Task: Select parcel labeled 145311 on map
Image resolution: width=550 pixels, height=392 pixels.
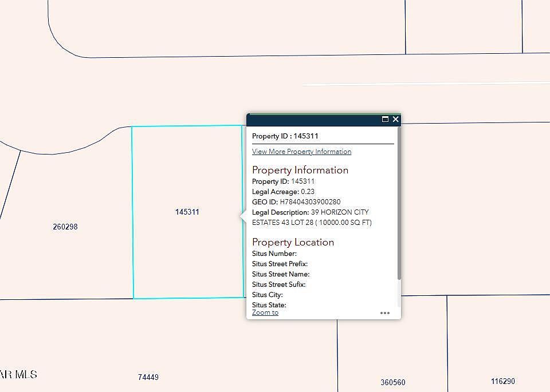Action: [187, 212]
